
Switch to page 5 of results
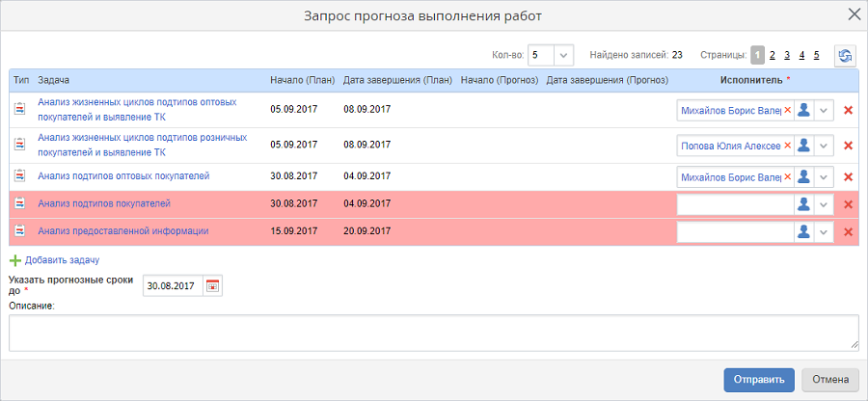point(816,56)
